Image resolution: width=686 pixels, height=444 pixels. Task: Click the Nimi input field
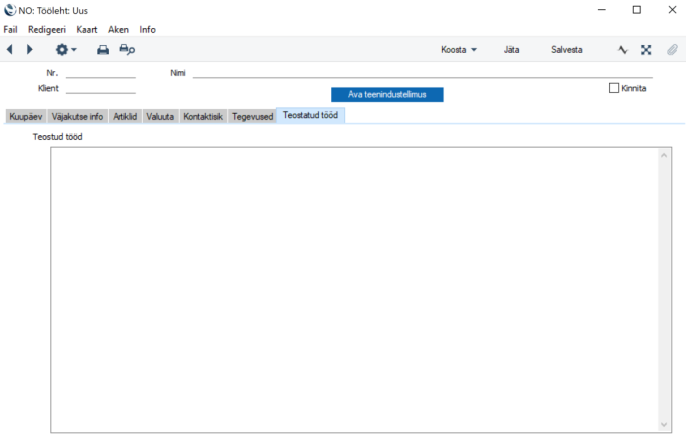423,73
